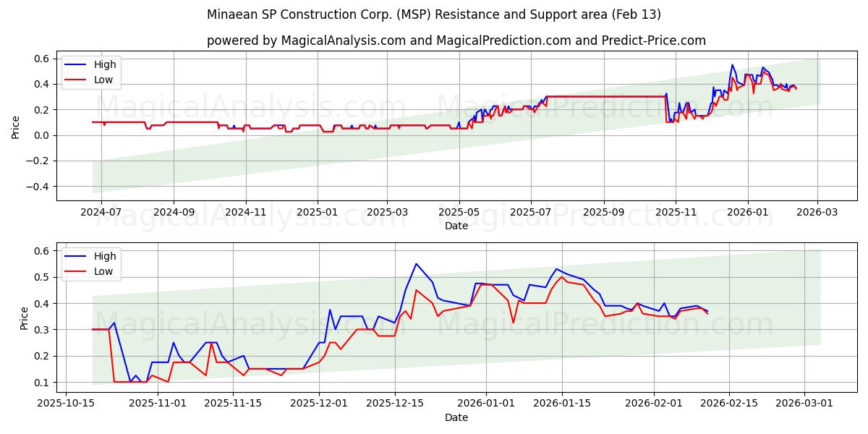
Task: Click the '2025-11' tick label
Action: coord(676,212)
